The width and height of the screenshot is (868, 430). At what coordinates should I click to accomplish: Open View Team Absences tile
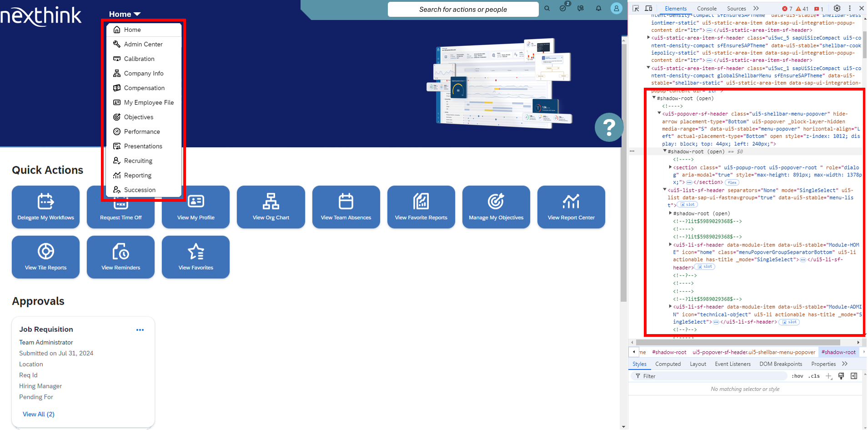click(346, 207)
